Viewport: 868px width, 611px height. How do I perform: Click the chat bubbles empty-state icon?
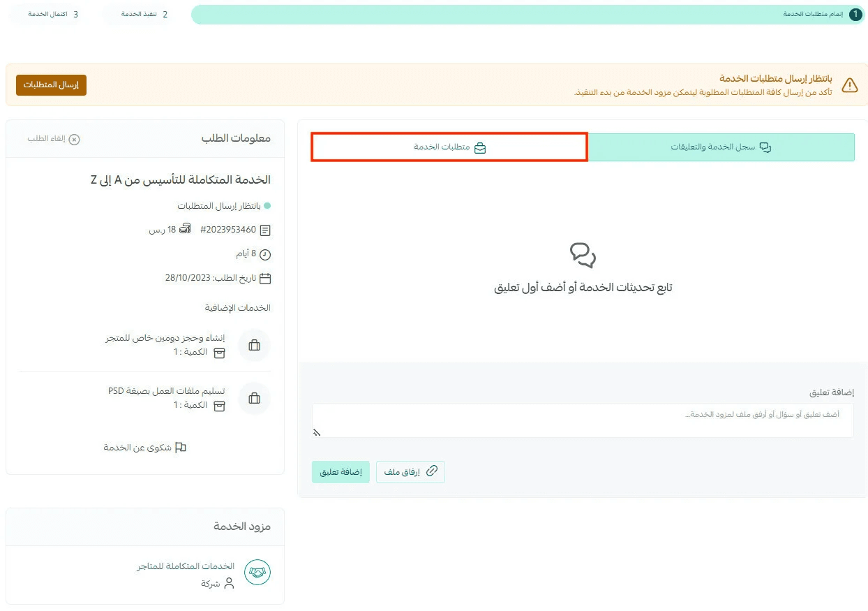pos(583,256)
